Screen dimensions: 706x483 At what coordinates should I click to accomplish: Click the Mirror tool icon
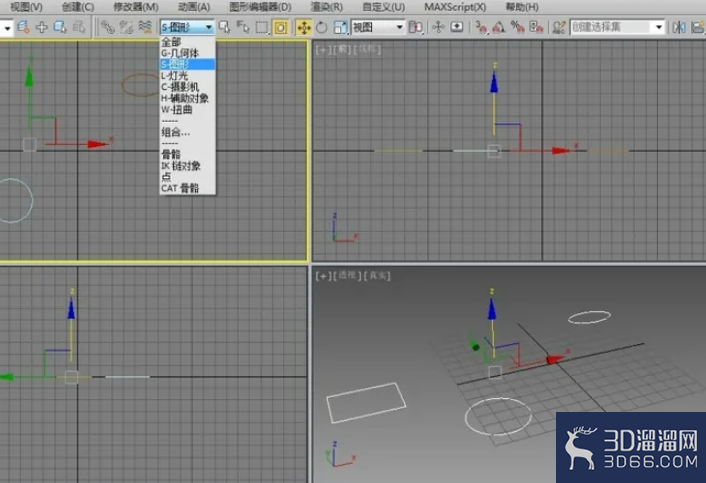click(679, 27)
